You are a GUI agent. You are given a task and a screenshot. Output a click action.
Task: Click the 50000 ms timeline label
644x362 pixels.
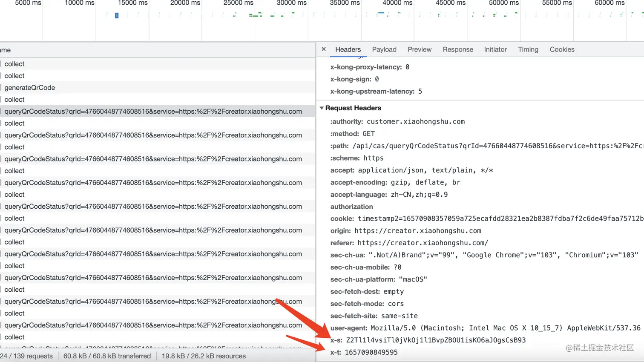coord(504,3)
